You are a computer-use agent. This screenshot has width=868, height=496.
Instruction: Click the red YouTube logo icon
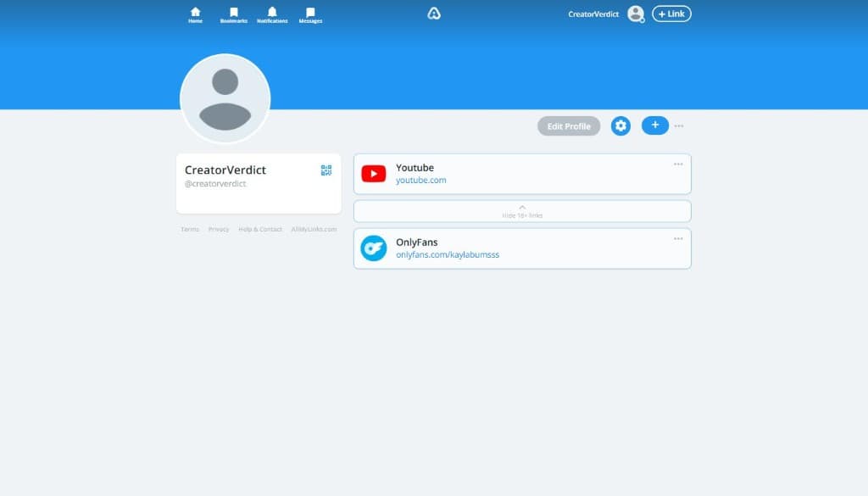coord(374,174)
